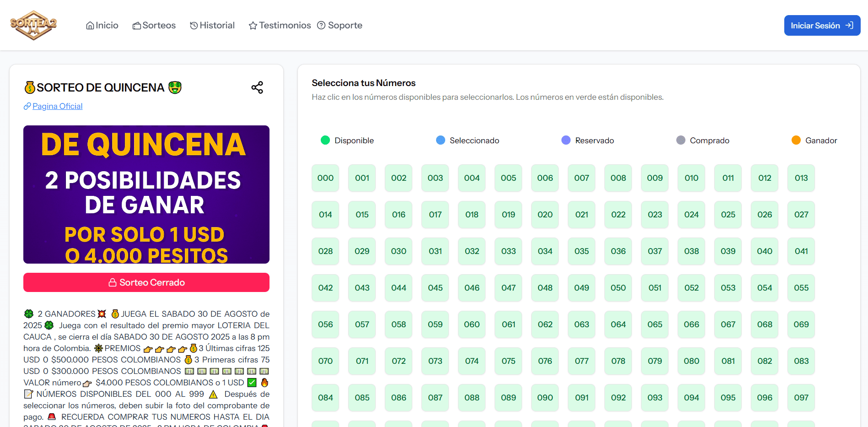Viewport: 868px width, 427px height.
Task: Click the Sorteo Cerrado red button
Action: (146, 282)
